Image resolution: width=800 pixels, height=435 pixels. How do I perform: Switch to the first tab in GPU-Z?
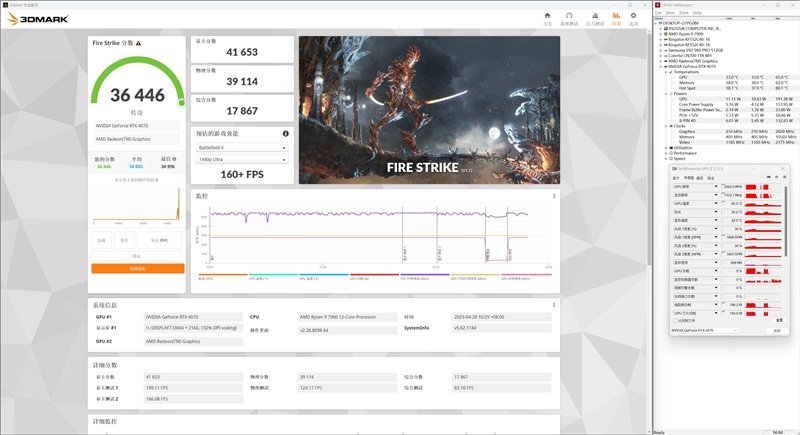pos(676,178)
